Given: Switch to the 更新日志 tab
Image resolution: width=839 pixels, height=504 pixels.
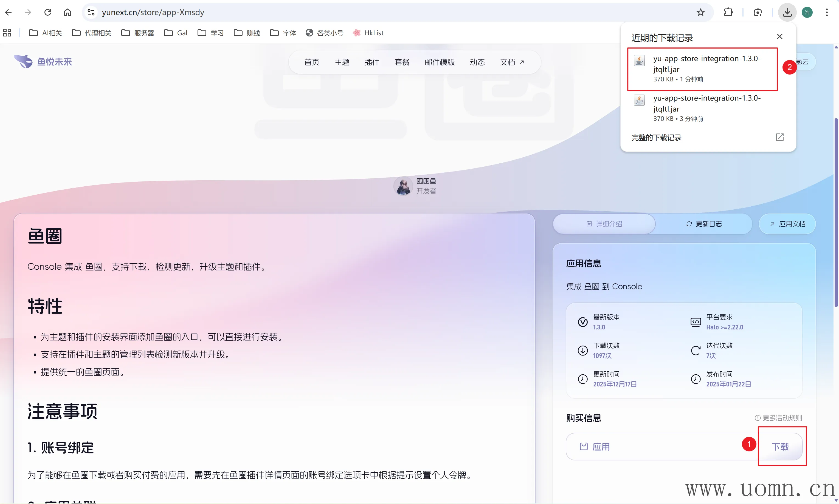Looking at the screenshot, I should click(x=704, y=224).
